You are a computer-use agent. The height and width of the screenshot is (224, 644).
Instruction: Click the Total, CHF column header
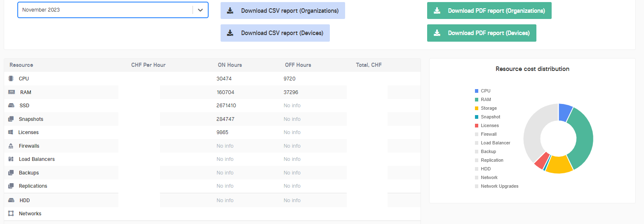coord(369,65)
